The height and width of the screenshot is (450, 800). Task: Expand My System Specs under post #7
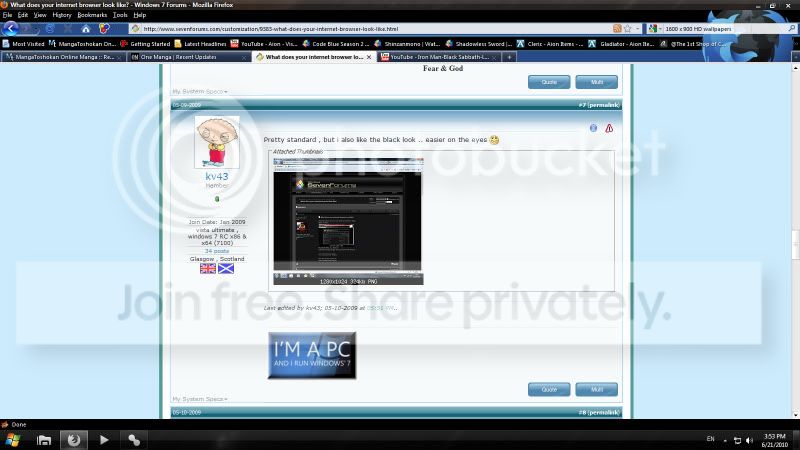200,399
